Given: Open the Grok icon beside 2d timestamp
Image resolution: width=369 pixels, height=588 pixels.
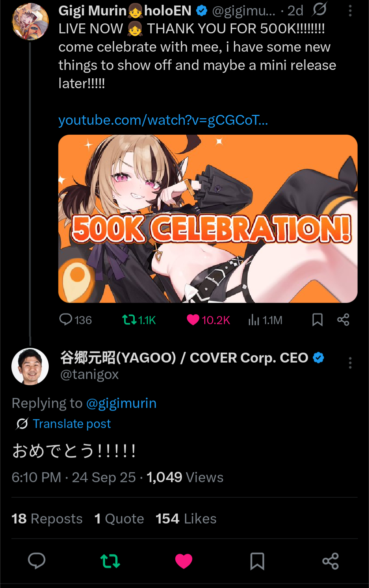Looking at the screenshot, I should pos(319,10).
